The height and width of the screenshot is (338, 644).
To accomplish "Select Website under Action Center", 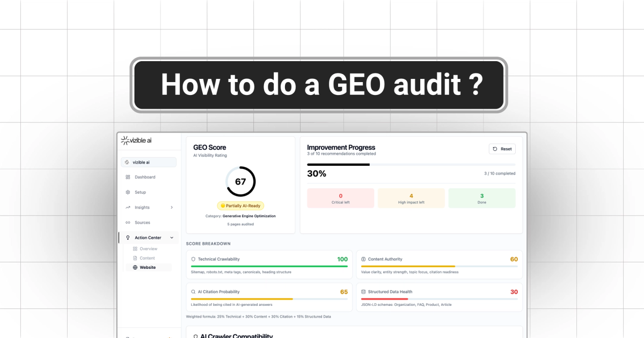I will (148, 267).
